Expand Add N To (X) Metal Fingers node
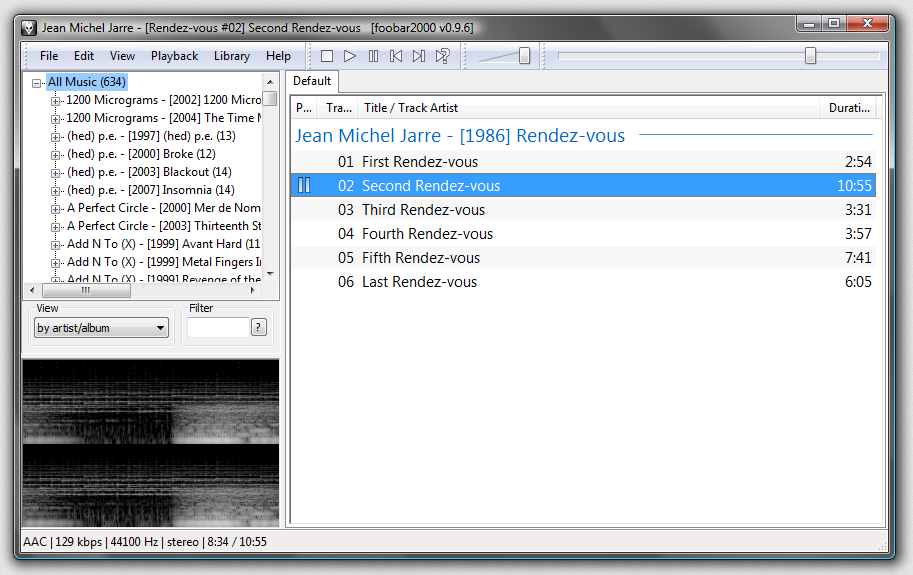This screenshot has width=913, height=575. pyautogui.click(x=55, y=264)
